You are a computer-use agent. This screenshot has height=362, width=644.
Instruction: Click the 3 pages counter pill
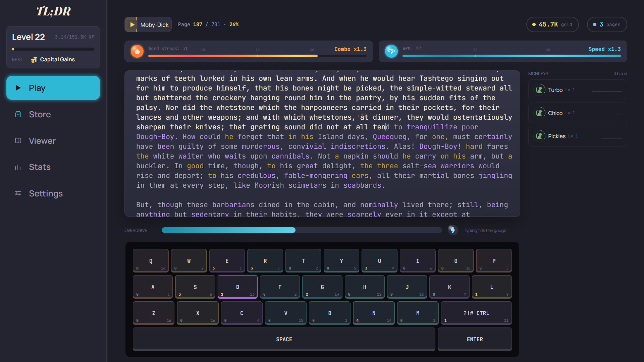(607, 24)
